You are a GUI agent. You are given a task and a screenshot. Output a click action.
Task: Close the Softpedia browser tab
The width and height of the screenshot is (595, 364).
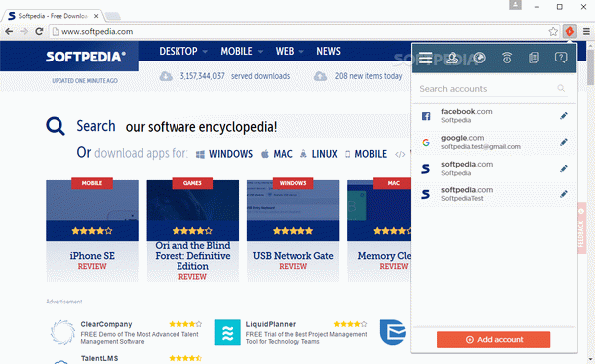[x=96, y=16]
